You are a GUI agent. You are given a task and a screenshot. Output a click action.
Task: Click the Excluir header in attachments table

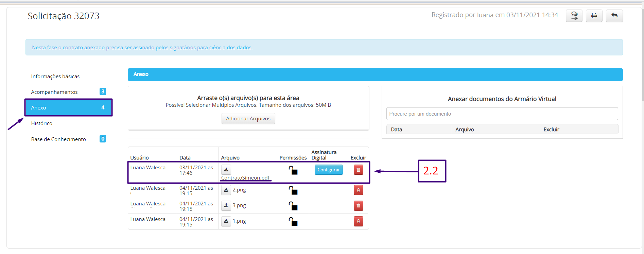click(359, 158)
